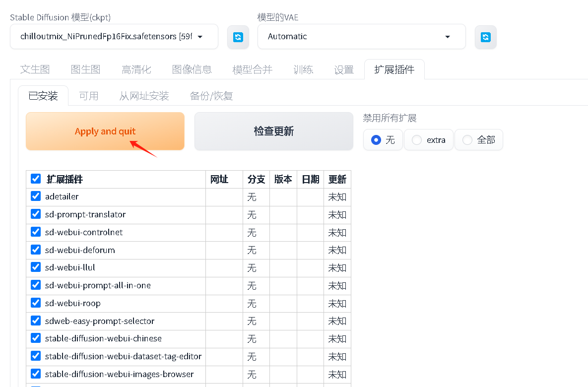Uncheck the sd-prompt-translator checkbox
The height and width of the screenshot is (387, 588).
click(36, 214)
